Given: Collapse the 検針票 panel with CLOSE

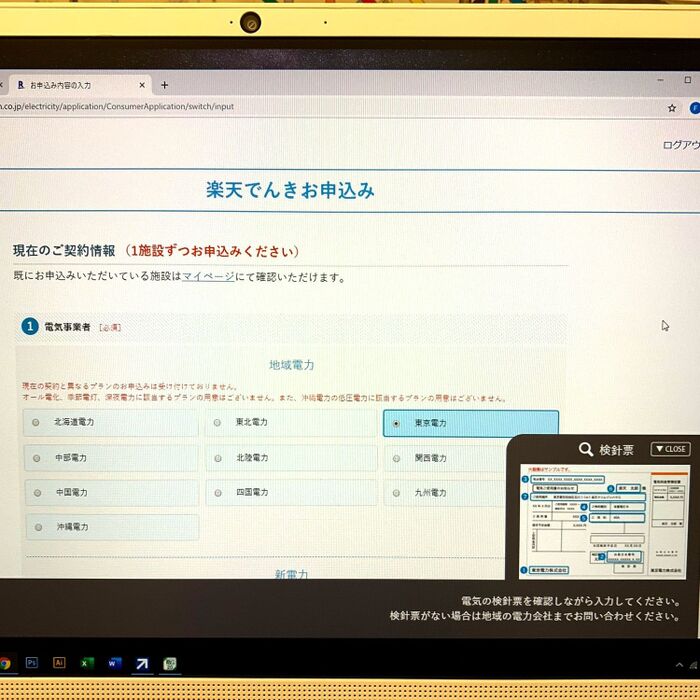Looking at the screenshot, I should (670, 449).
